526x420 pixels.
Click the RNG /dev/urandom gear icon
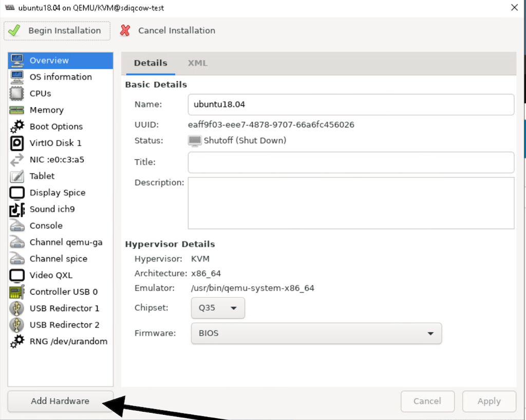17,341
